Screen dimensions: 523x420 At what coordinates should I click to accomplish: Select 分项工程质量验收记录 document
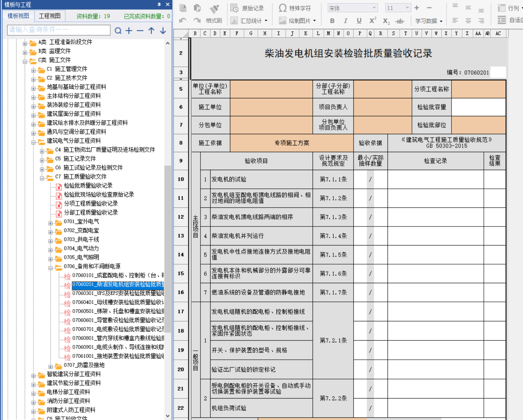[x=91, y=204]
